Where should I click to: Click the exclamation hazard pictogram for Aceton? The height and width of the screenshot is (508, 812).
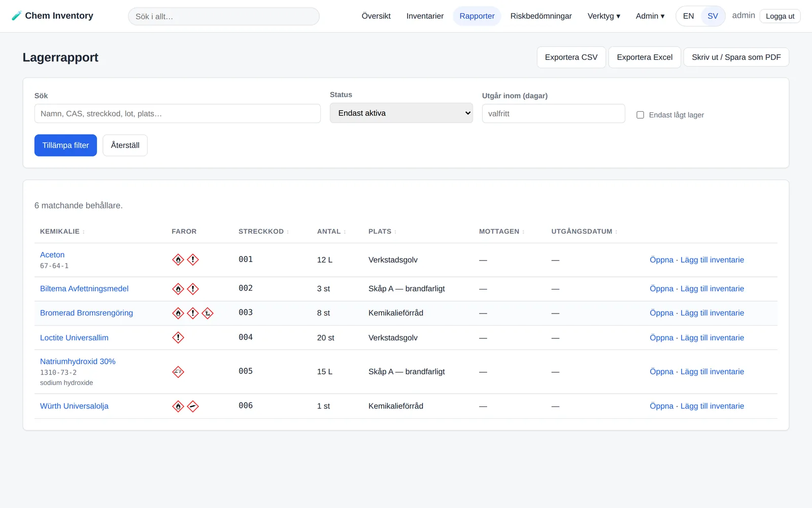(x=193, y=260)
